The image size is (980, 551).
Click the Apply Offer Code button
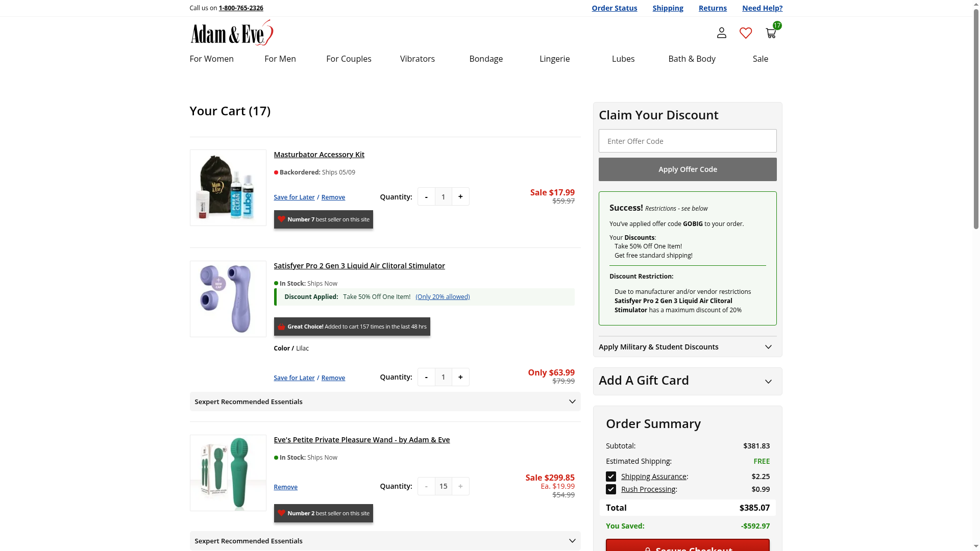(687, 169)
